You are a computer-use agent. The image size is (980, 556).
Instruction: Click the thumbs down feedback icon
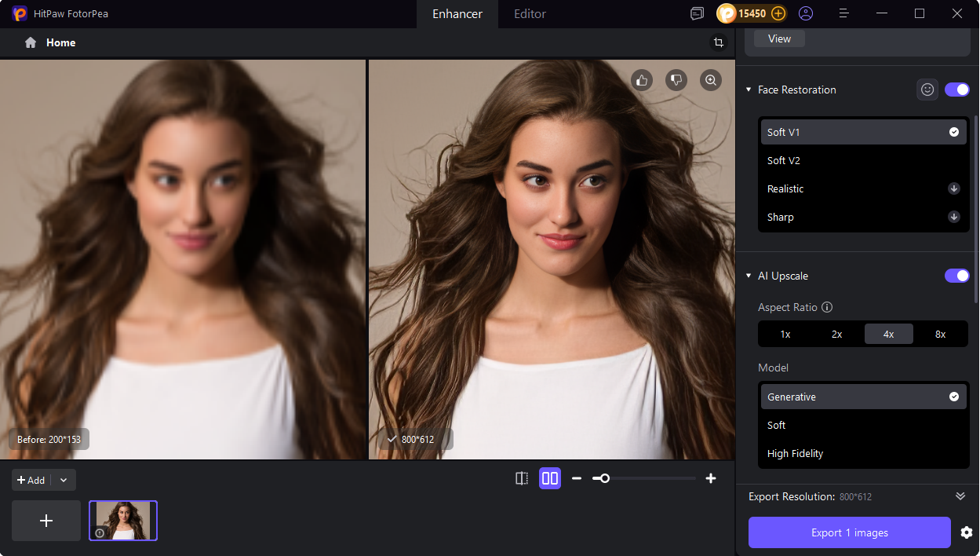point(676,80)
